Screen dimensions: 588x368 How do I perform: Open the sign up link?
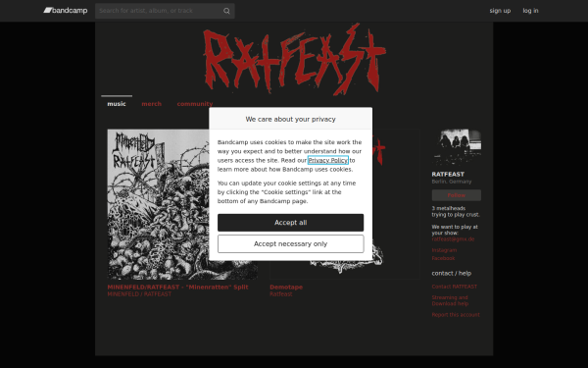tap(500, 11)
